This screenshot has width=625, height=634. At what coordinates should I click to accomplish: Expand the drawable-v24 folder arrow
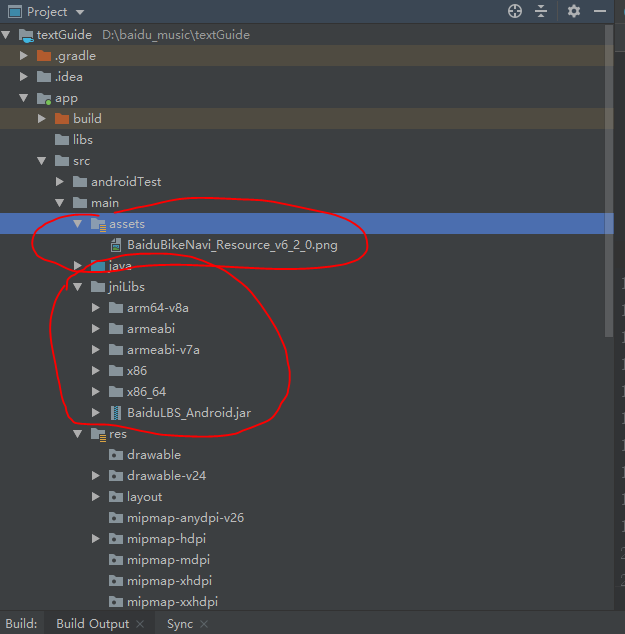(x=96, y=476)
